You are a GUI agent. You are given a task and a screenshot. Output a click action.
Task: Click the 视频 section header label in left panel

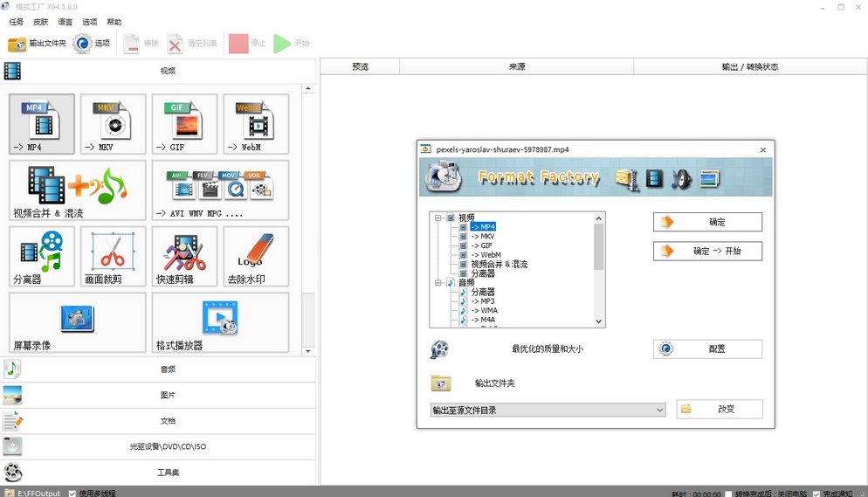tap(168, 71)
